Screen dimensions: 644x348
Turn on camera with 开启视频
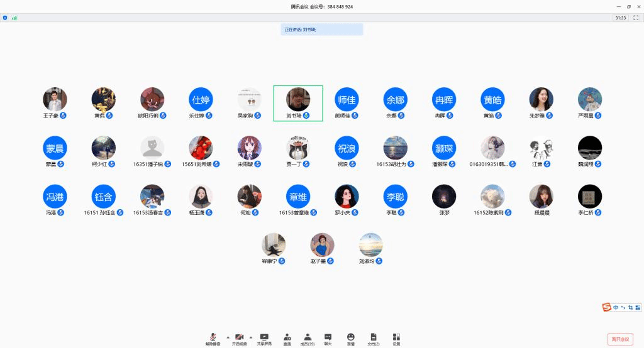tap(239, 339)
